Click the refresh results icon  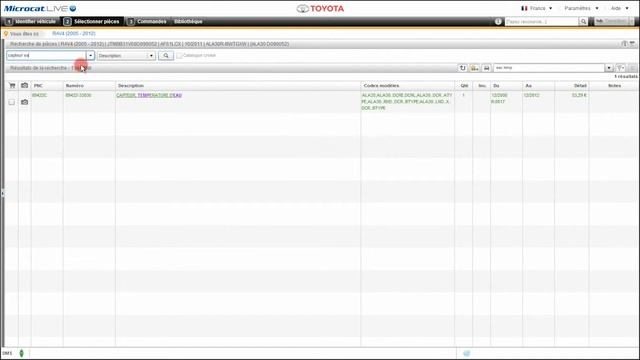click(x=462, y=68)
